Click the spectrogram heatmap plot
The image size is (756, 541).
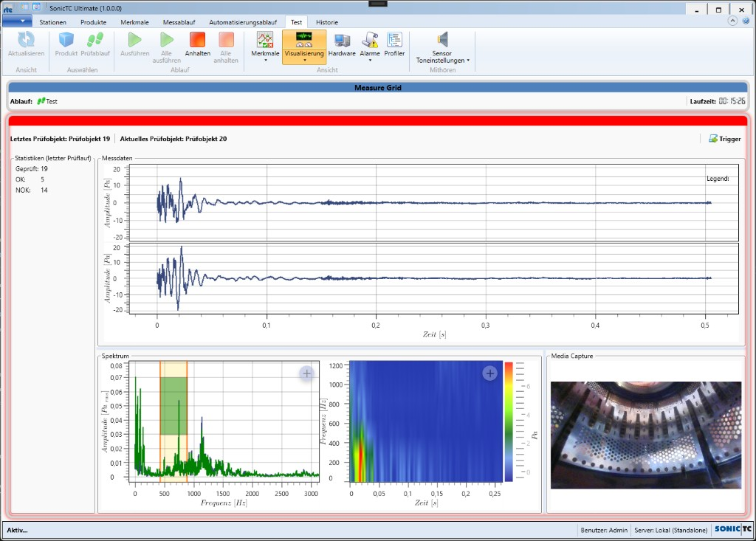(x=425, y=421)
